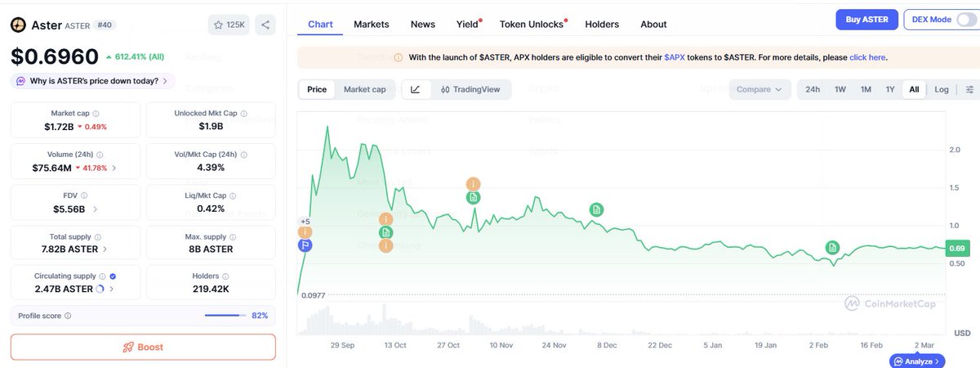980x368 pixels.
Task: Click the share icon next to 125K
Action: point(265,25)
